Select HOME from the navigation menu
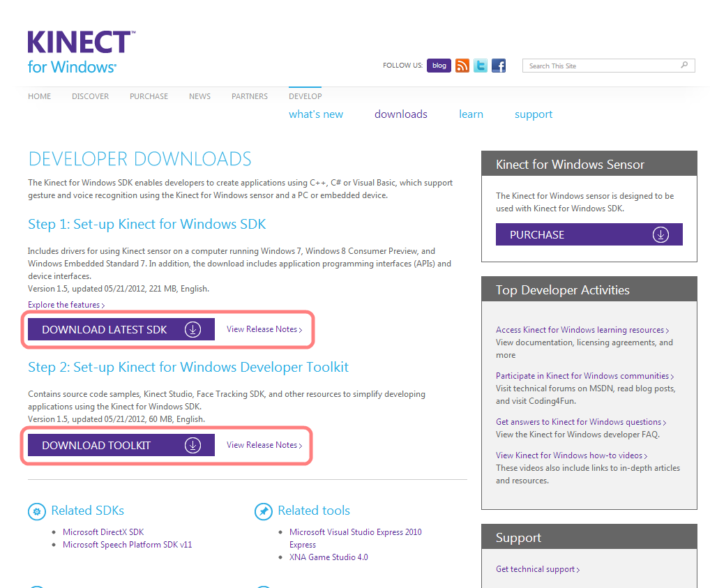 click(39, 96)
